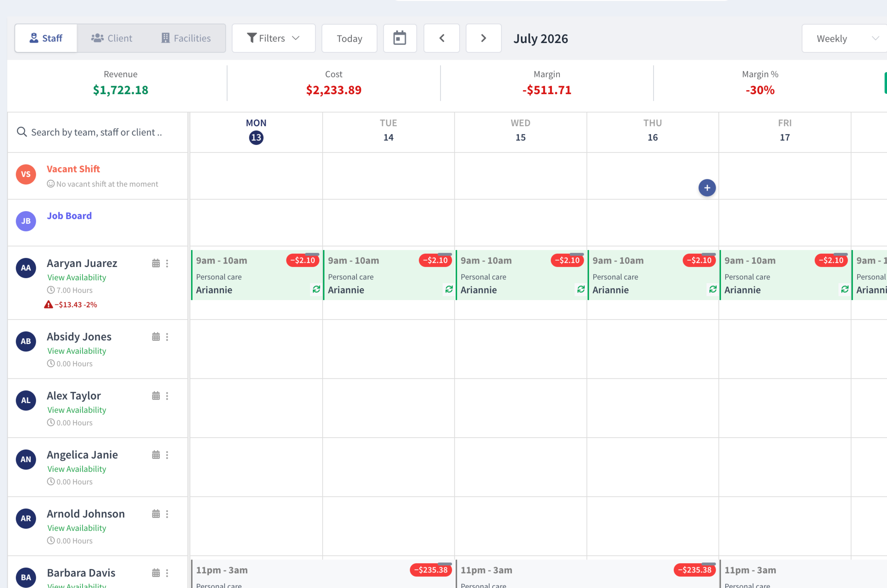Switch to the Client tab
Screen dimensions: 887x588
click(112, 38)
